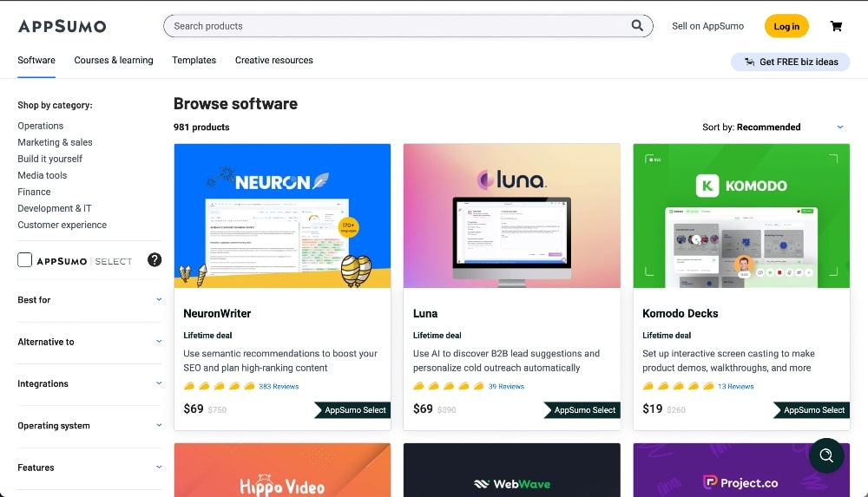Click the NeuronWriter title

pyautogui.click(x=217, y=313)
